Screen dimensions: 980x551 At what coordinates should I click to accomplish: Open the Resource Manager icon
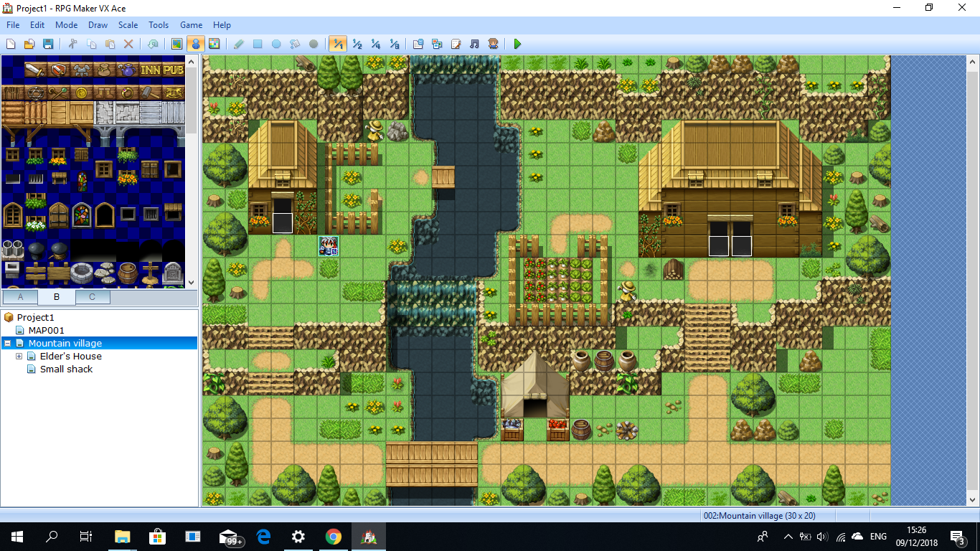(437, 44)
